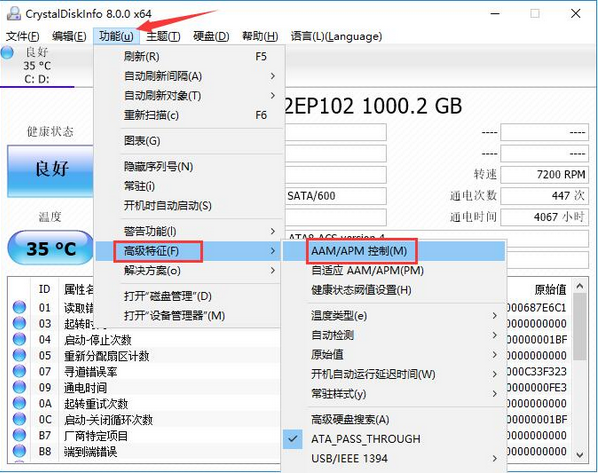Open the 编辑(E) menu

(69, 36)
